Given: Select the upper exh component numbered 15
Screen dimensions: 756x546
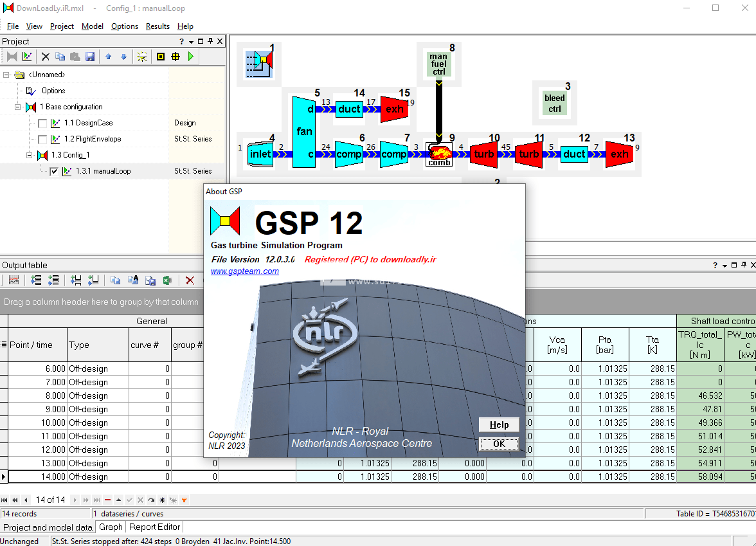Looking at the screenshot, I should 395,109.
